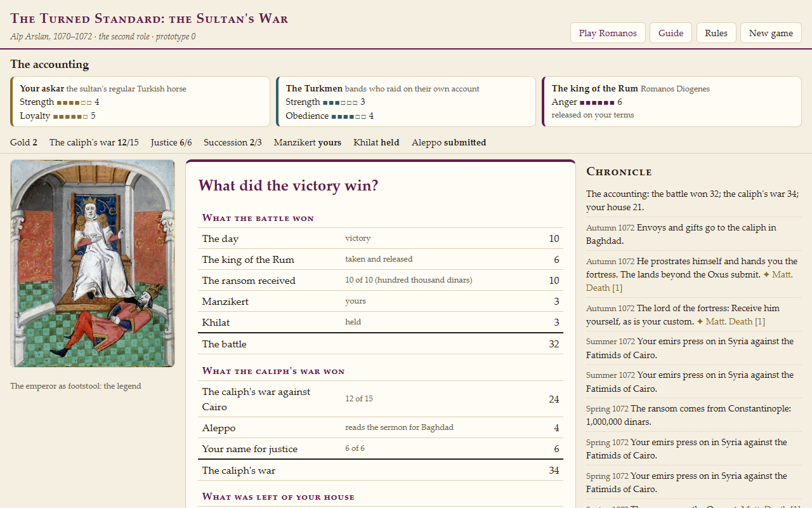Click the Anger pip meter for Romanos

click(597, 102)
